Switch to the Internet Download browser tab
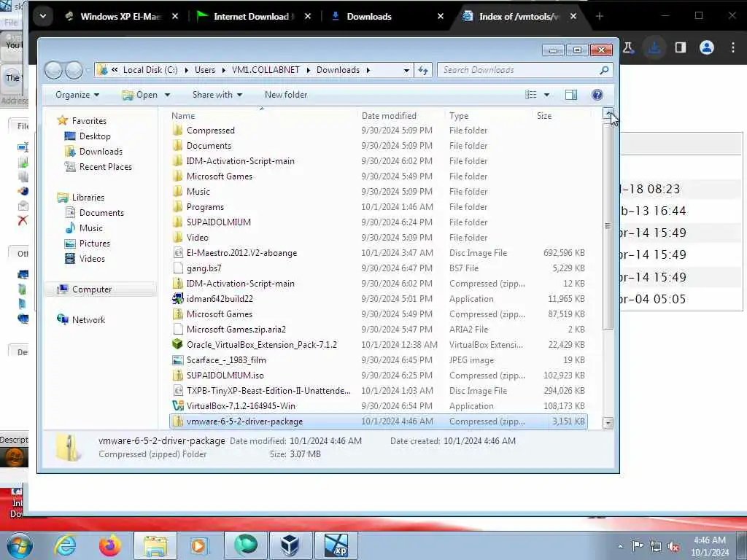The height and width of the screenshot is (560, 747). click(253, 16)
